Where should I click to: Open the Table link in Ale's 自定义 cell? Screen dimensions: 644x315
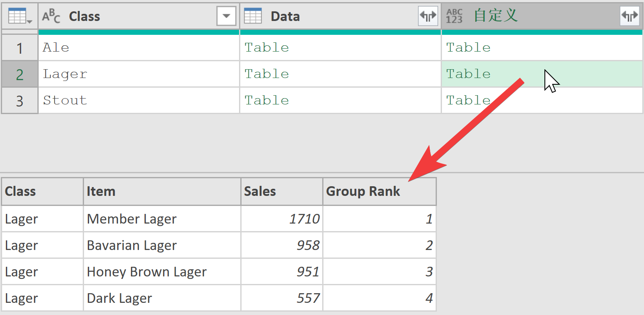468,47
